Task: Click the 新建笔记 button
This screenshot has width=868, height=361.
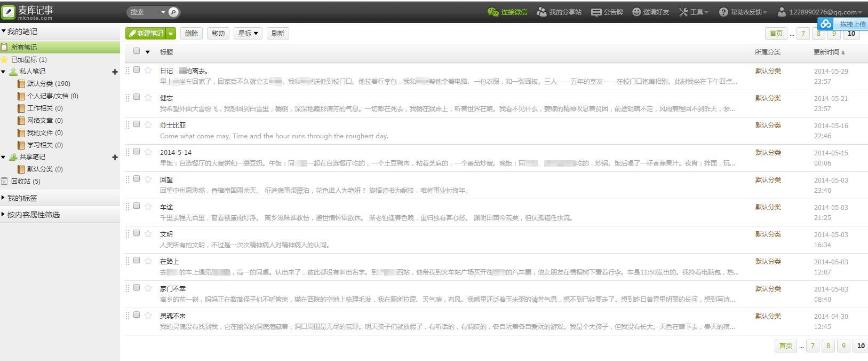Action: point(146,33)
